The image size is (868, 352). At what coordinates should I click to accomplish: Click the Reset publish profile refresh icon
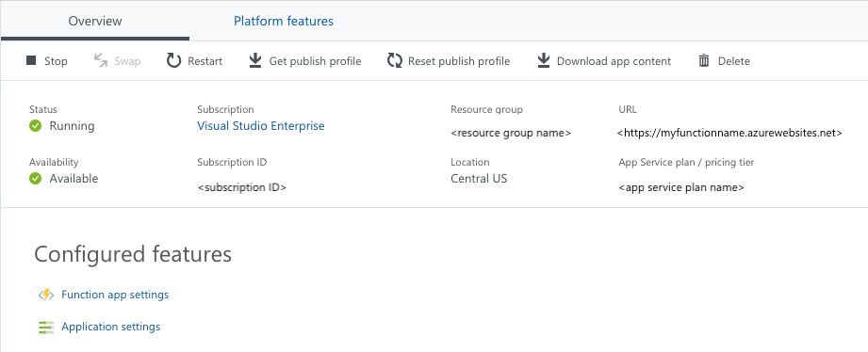(395, 61)
